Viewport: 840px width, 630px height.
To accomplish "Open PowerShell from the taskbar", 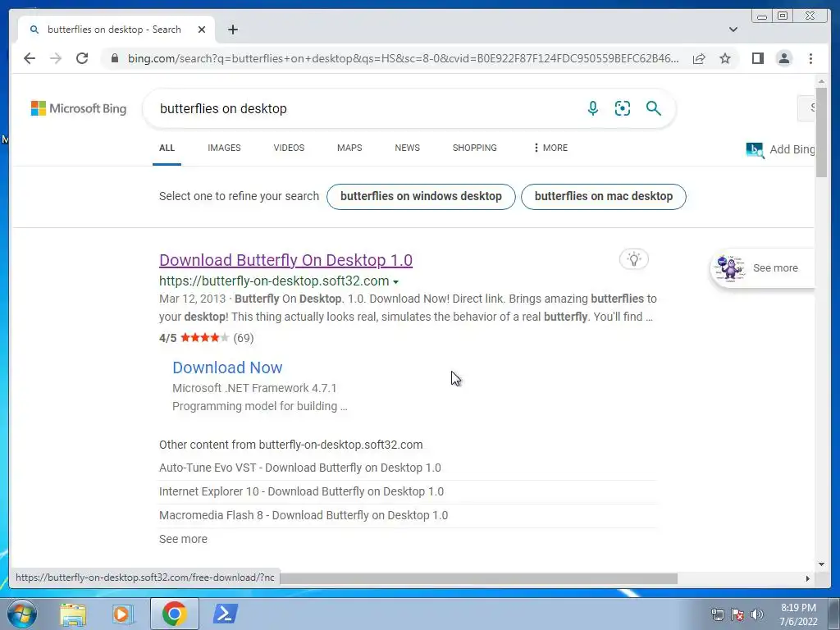I will [225, 614].
